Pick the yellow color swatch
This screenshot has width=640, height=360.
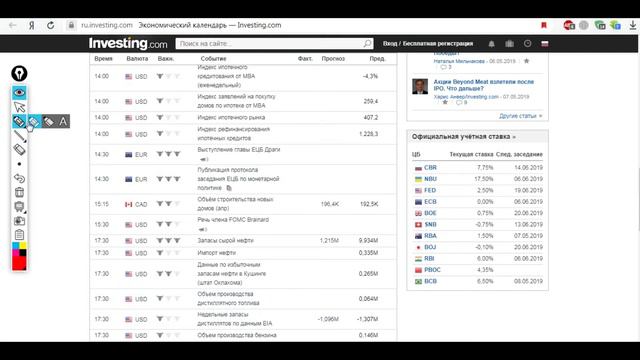[x=23, y=246]
